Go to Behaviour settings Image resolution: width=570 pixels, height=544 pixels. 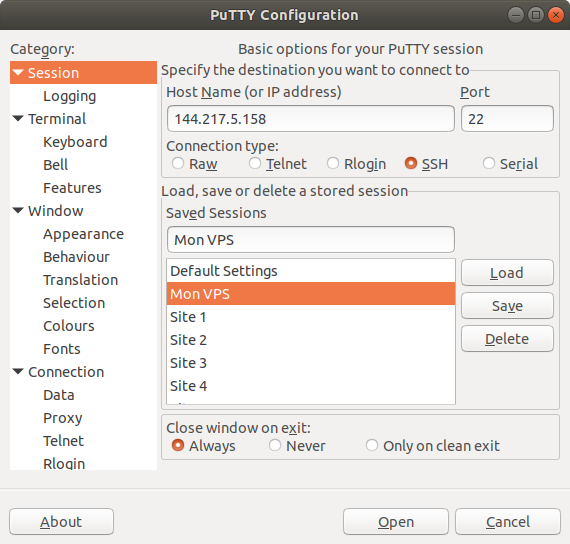click(76, 257)
